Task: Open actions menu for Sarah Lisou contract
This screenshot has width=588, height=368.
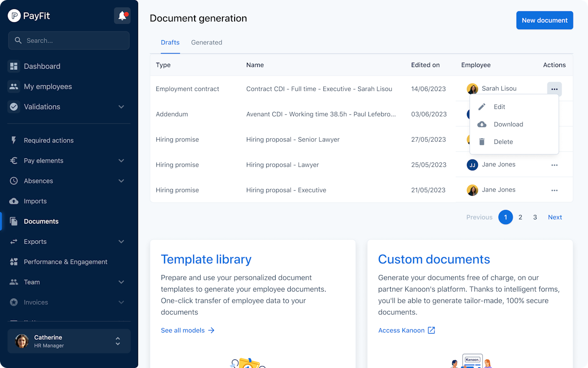Action: [554, 89]
